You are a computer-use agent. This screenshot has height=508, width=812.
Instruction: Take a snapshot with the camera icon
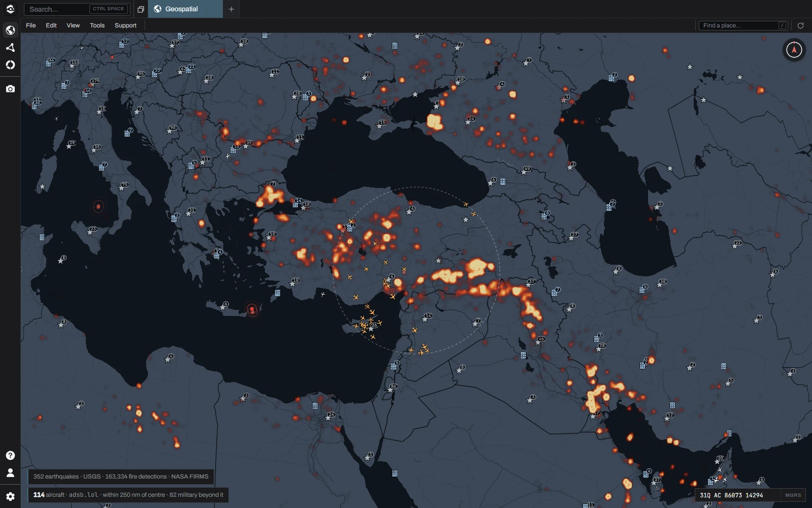[x=10, y=89]
